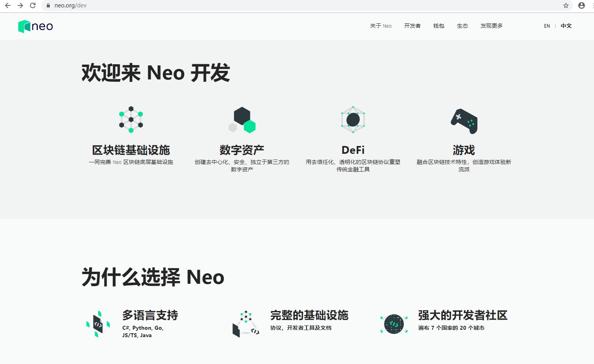Open the 关于 Neo menu
This screenshot has height=364, width=594.
click(381, 26)
